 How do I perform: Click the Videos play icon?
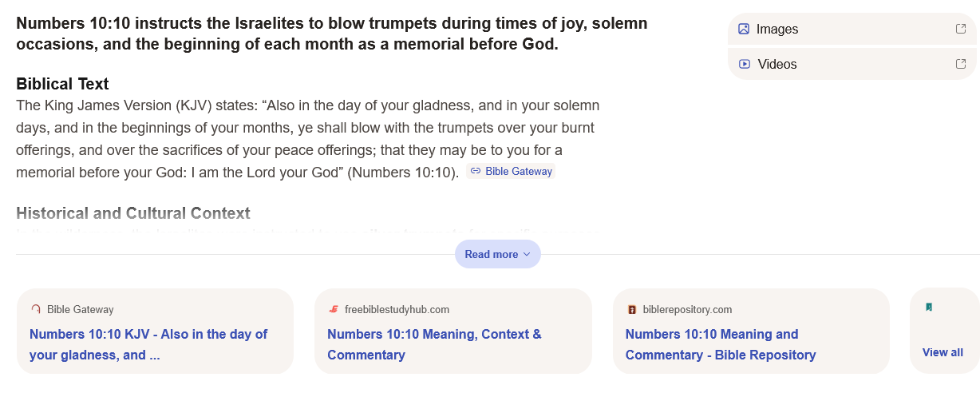tap(745, 64)
